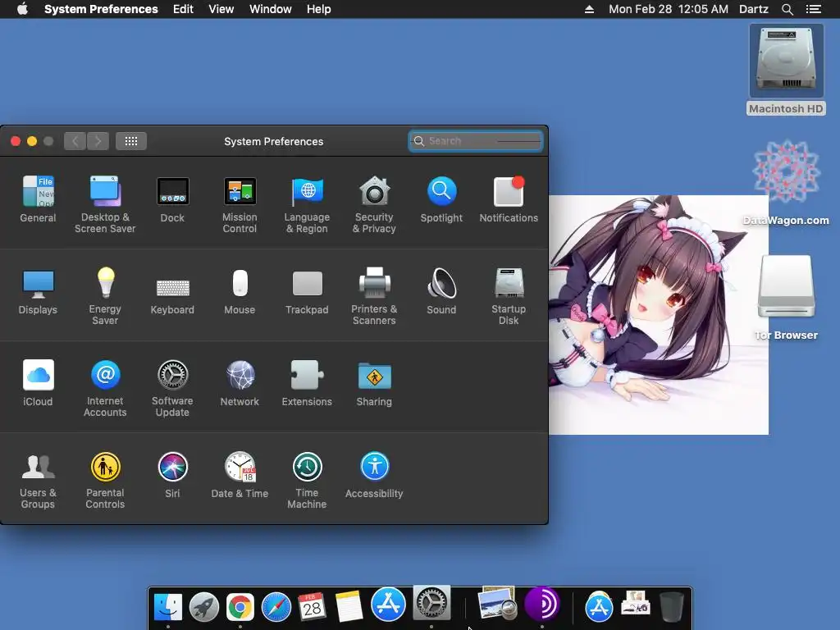Screen dimensions: 840x630
Task: Open Security & Privacy preferences
Action: click(374, 204)
